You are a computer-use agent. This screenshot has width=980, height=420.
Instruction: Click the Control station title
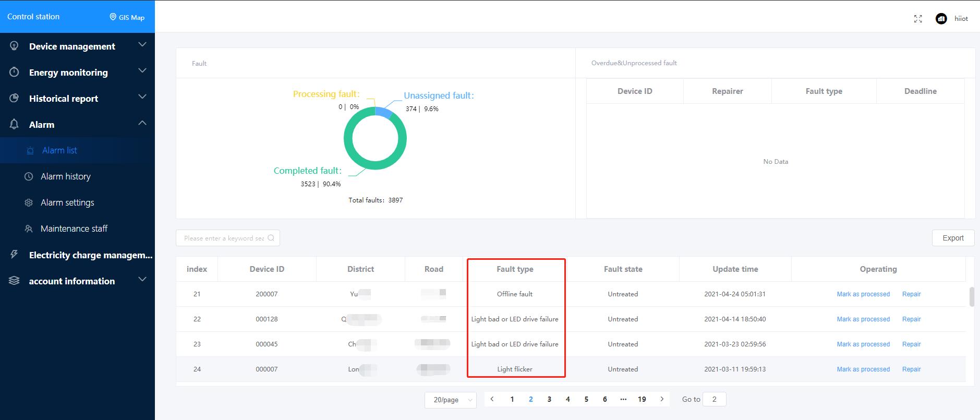click(33, 17)
